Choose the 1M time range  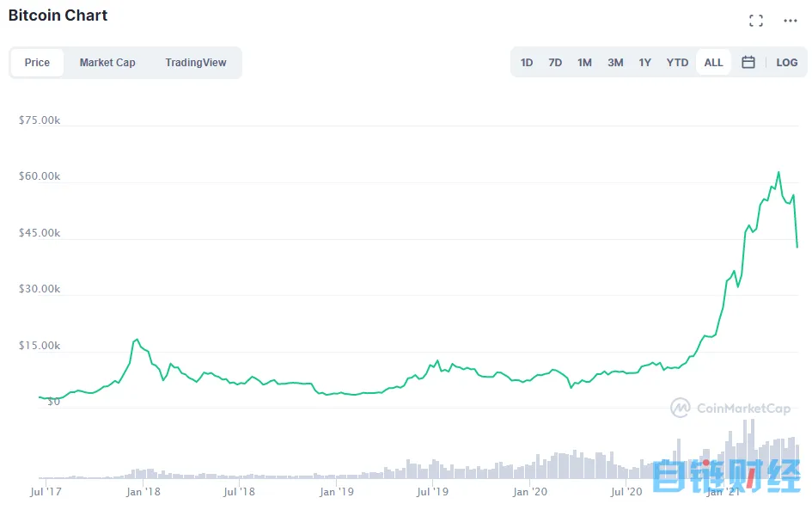584,62
